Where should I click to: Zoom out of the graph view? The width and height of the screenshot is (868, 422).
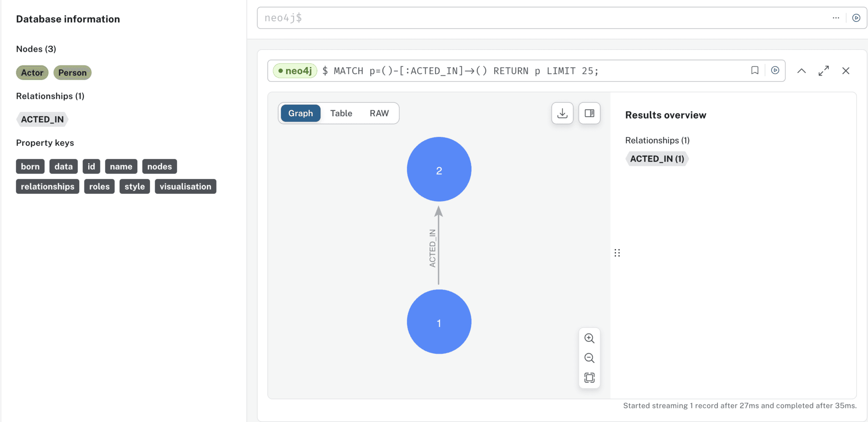pyautogui.click(x=589, y=358)
